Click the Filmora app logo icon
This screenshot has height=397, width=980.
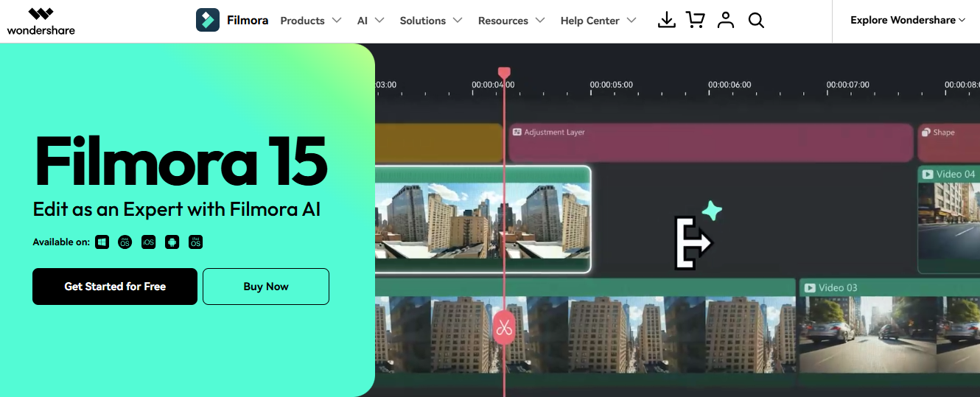pyautogui.click(x=208, y=20)
